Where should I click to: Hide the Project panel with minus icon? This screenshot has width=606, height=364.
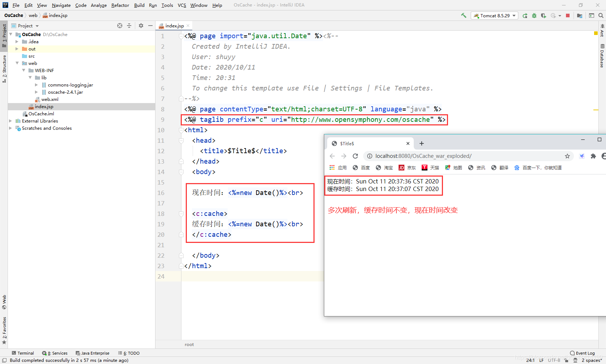click(150, 26)
